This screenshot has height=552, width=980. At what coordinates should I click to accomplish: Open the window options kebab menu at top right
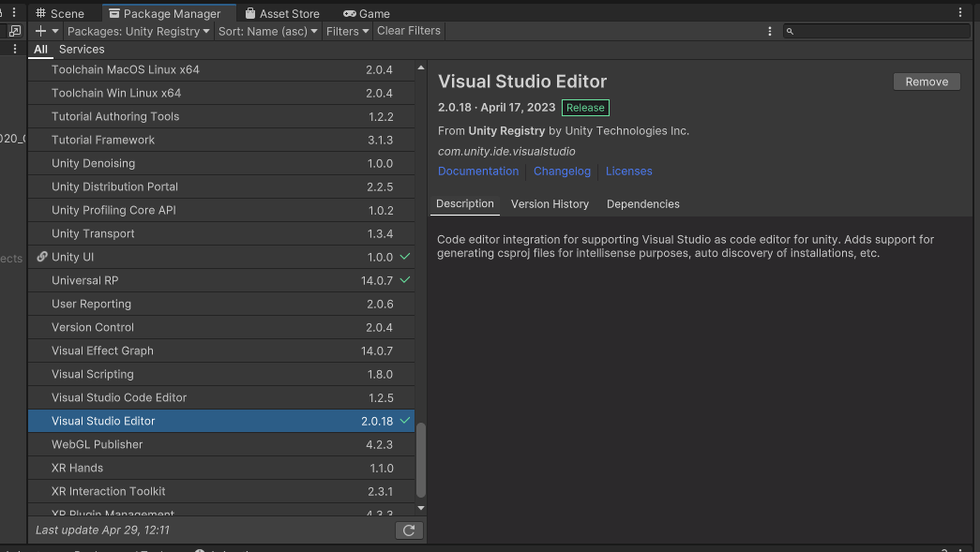(960, 13)
